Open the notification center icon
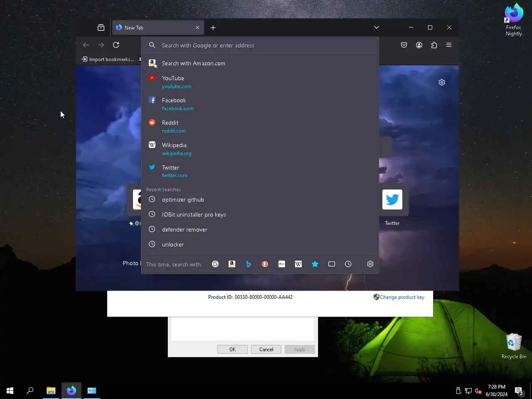This screenshot has height=399, width=532. pyautogui.click(x=519, y=391)
